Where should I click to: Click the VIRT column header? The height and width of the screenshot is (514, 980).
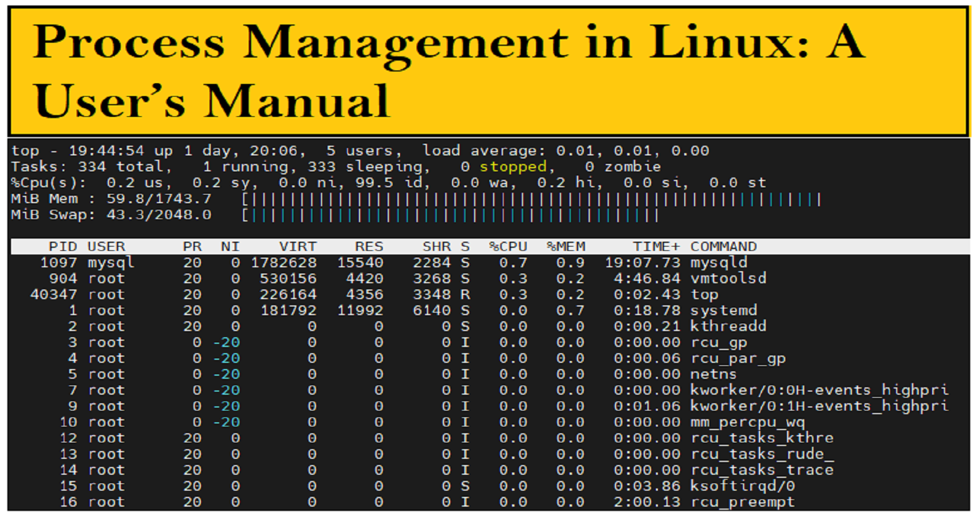click(x=298, y=247)
